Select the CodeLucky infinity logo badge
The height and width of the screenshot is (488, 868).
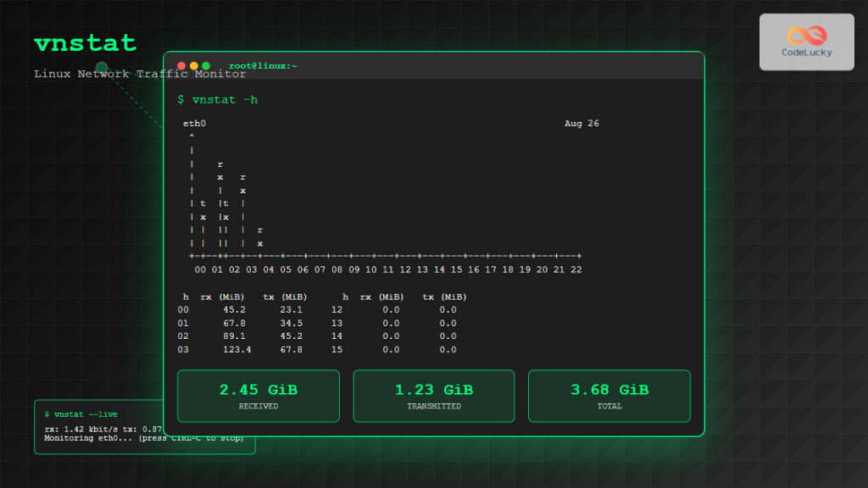805,41
